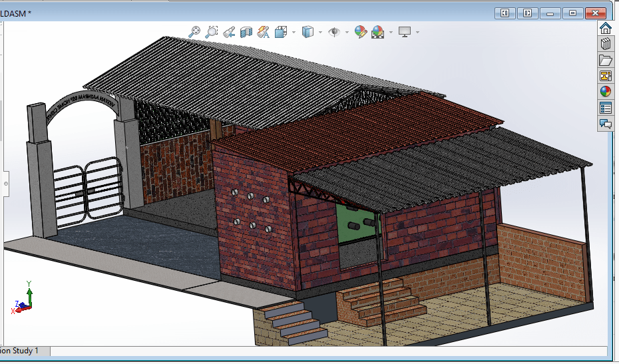Open the Edit Appearance tool
This screenshot has width=619, height=364.
click(360, 31)
